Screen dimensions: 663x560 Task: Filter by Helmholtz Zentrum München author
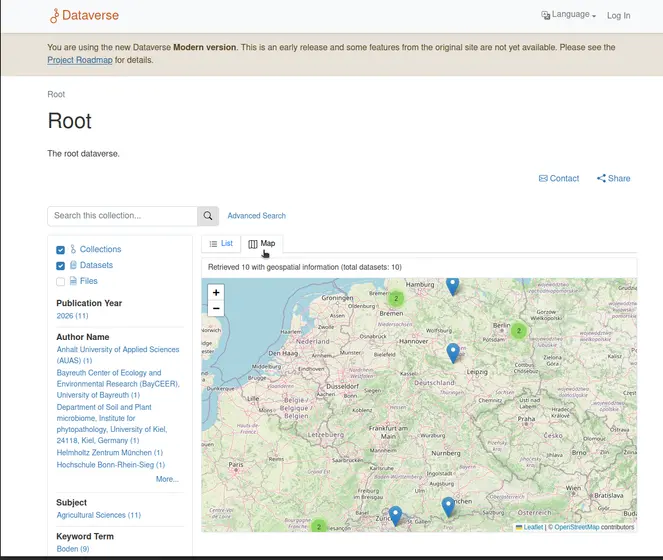pos(110,453)
